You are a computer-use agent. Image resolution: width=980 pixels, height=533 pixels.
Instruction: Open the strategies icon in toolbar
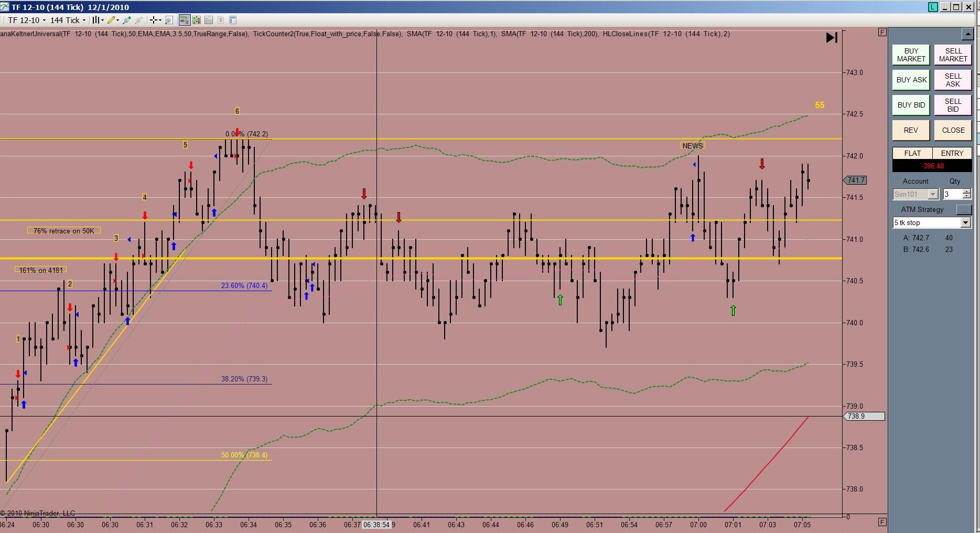pyautogui.click(x=221, y=20)
